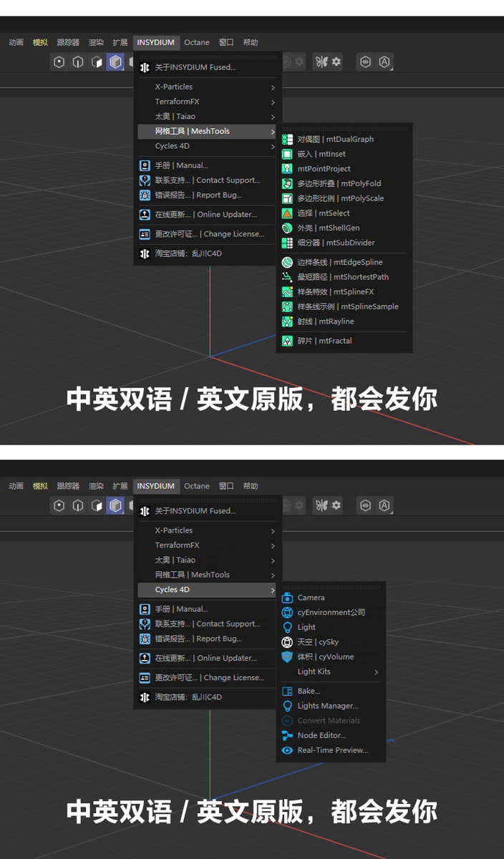Click hexagon A toolbar icon in lower panel
The image size is (504, 859).
tap(385, 506)
